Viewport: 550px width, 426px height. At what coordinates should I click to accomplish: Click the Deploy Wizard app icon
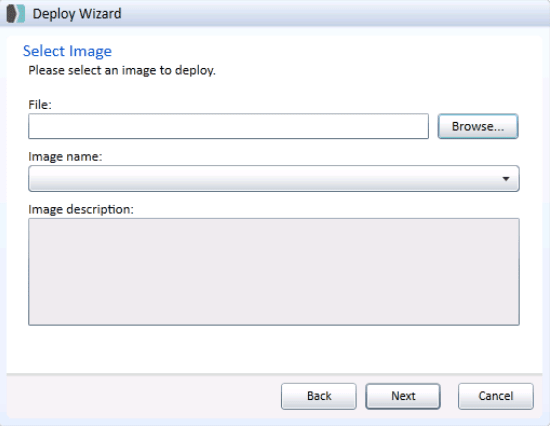pos(16,14)
